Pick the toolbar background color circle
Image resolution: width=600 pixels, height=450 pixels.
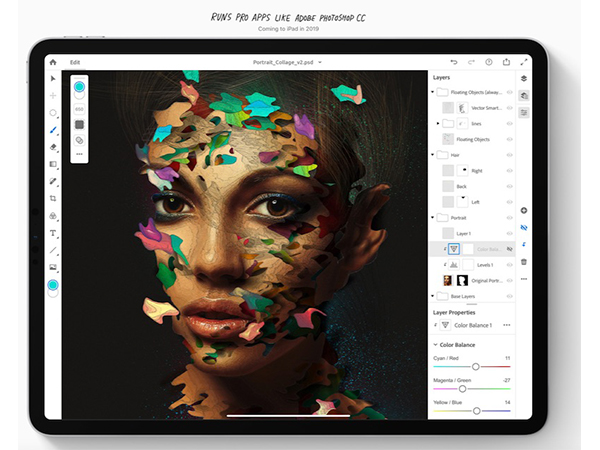(x=54, y=294)
